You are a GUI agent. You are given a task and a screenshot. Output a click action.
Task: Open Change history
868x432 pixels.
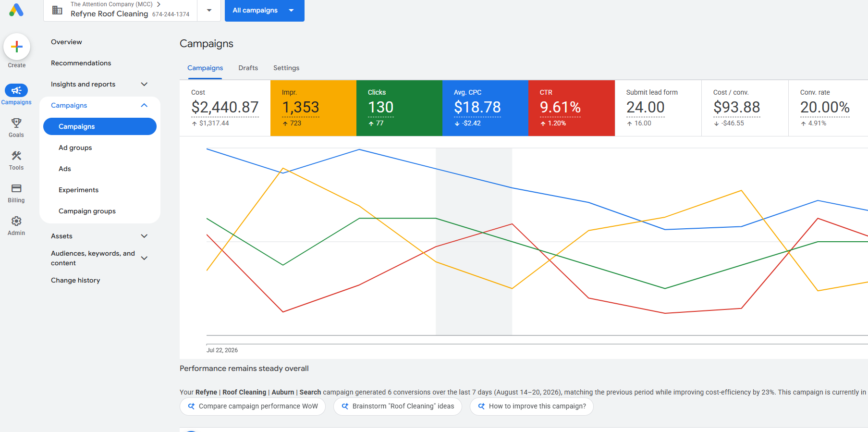click(75, 280)
